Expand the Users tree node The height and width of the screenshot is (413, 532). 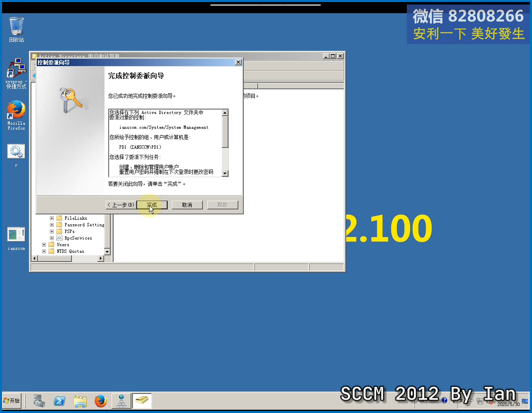[44, 244]
